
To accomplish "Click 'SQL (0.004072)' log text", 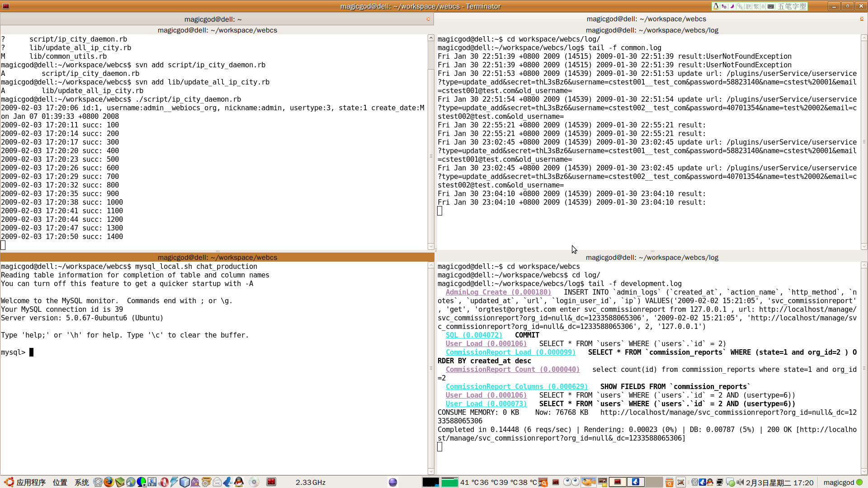I will (x=474, y=335).
